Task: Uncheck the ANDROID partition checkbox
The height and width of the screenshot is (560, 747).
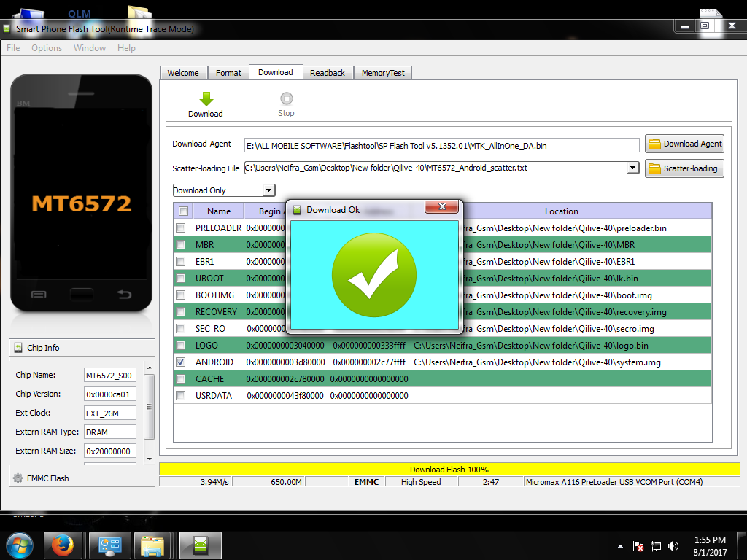Action: click(x=180, y=362)
